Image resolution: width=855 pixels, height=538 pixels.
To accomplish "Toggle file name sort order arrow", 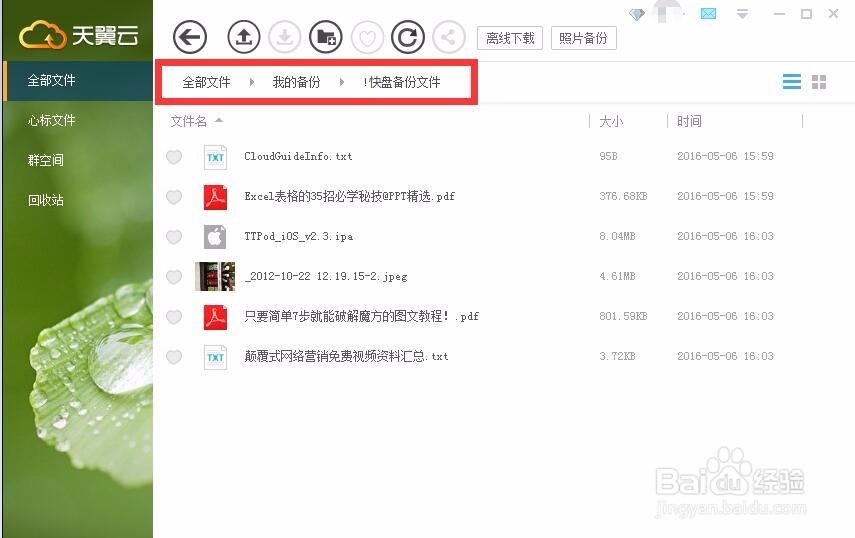I will coord(219,120).
